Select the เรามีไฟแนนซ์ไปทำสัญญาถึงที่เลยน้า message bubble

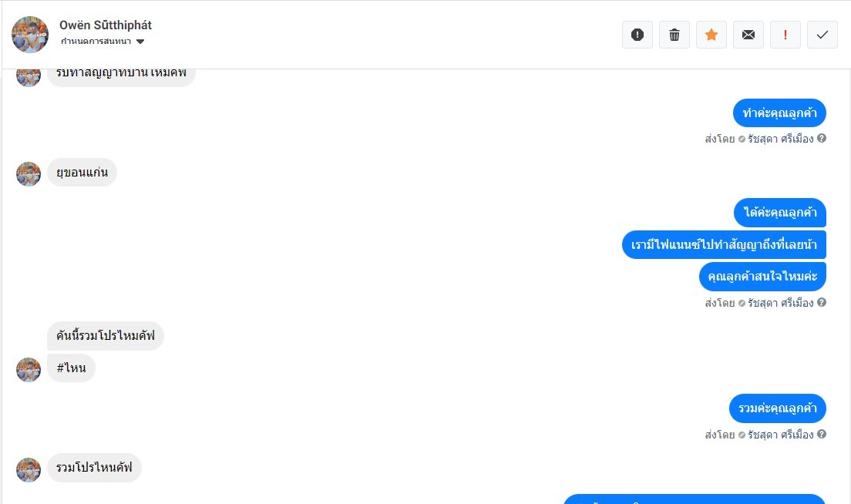(x=724, y=244)
